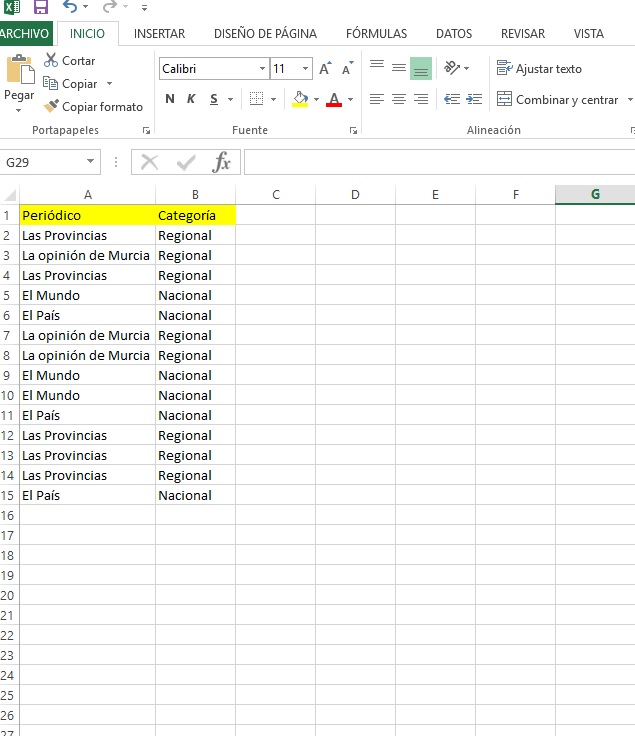Toggle bottom align highlighted button

(x=421, y=69)
